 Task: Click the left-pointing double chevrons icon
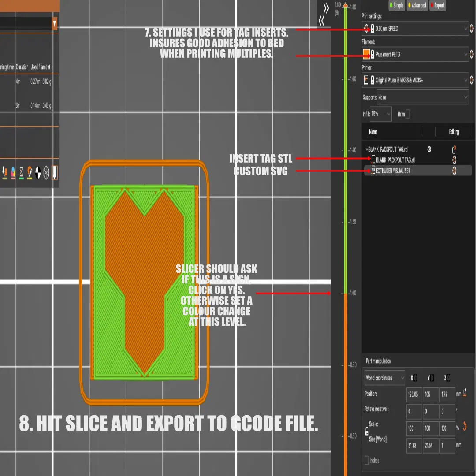click(x=321, y=21)
